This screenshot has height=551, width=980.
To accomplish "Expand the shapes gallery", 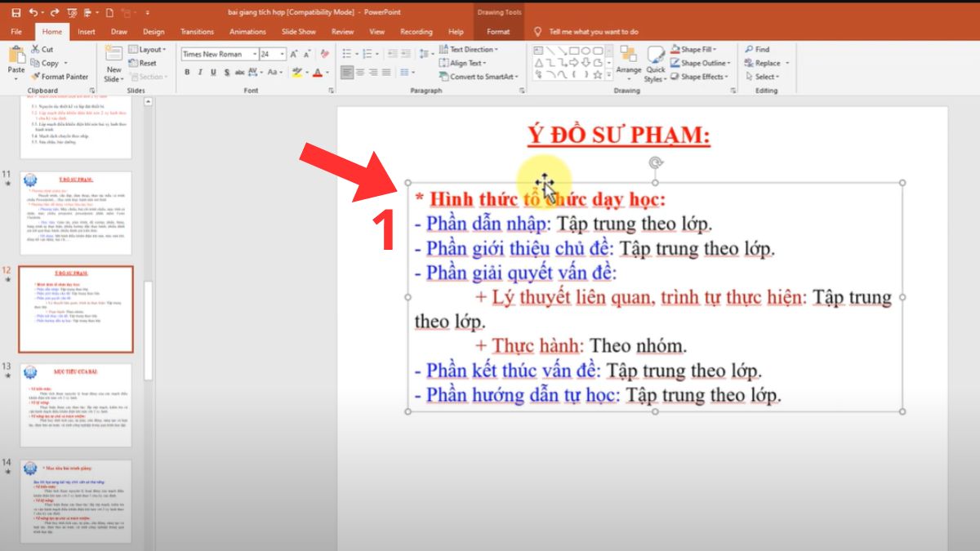I will [x=609, y=75].
